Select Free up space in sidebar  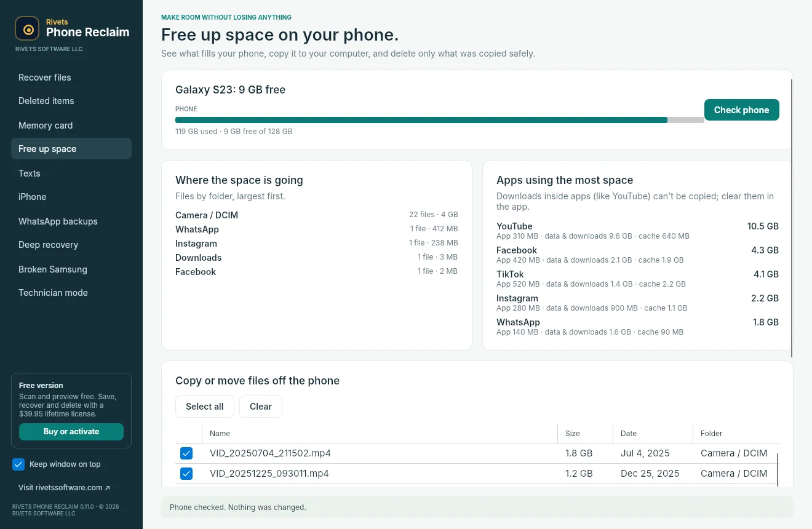[x=71, y=149]
